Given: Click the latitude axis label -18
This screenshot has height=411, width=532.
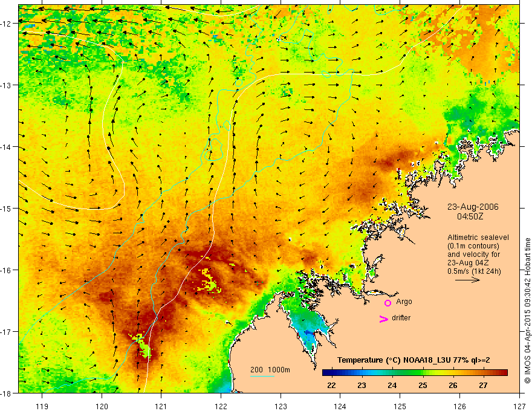Looking at the screenshot, I should (x=7, y=393).
